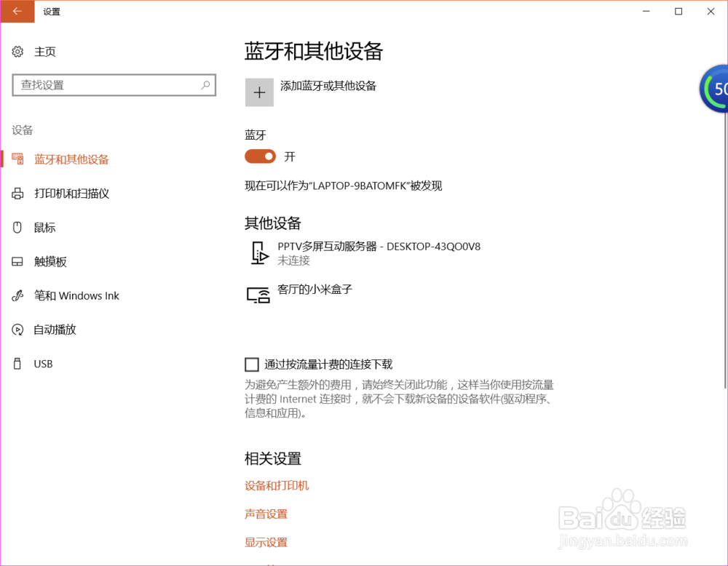Open 设备和打印机 link

pos(277,486)
